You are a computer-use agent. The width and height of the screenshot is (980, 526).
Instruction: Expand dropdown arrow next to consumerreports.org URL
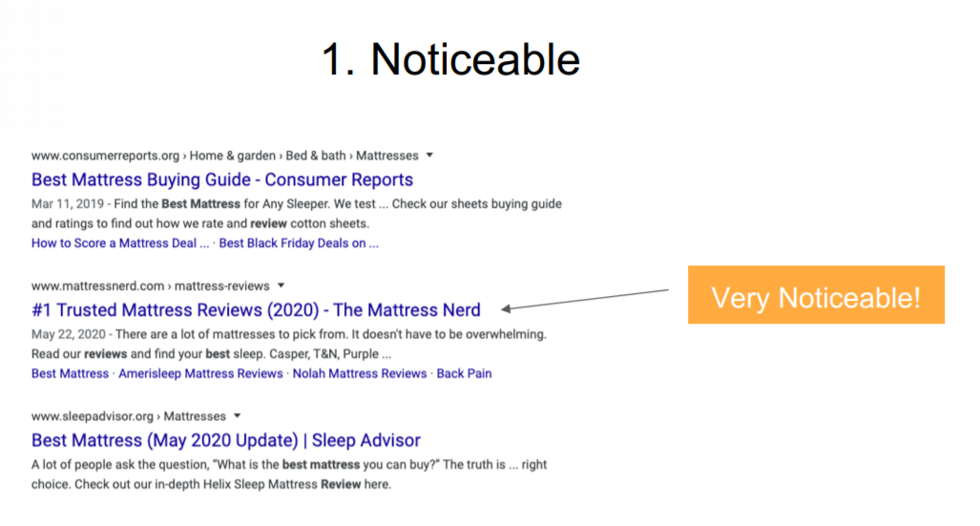tap(429, 155)
